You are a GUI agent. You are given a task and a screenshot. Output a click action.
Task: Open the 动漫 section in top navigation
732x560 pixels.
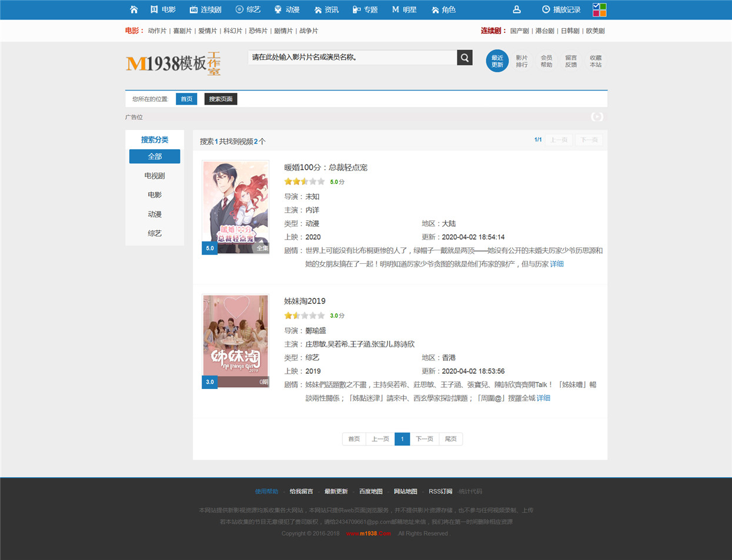point(287,9)
